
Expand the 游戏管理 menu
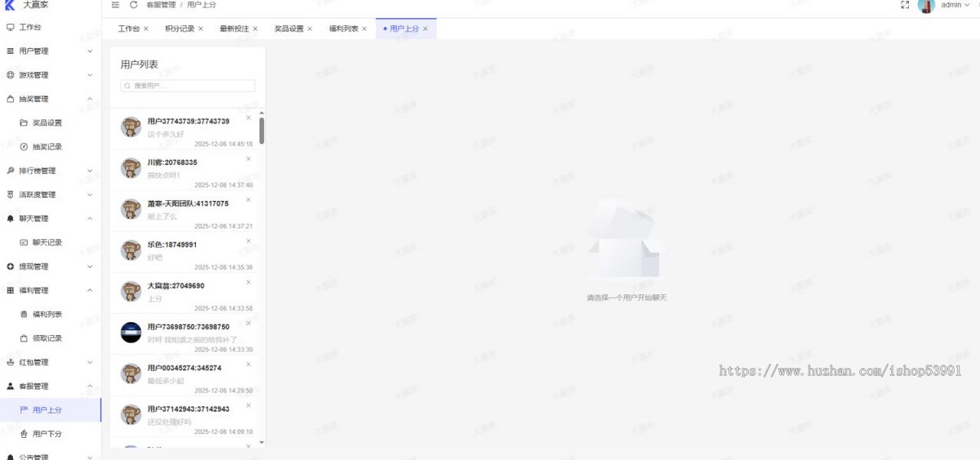tap(51, 75)
